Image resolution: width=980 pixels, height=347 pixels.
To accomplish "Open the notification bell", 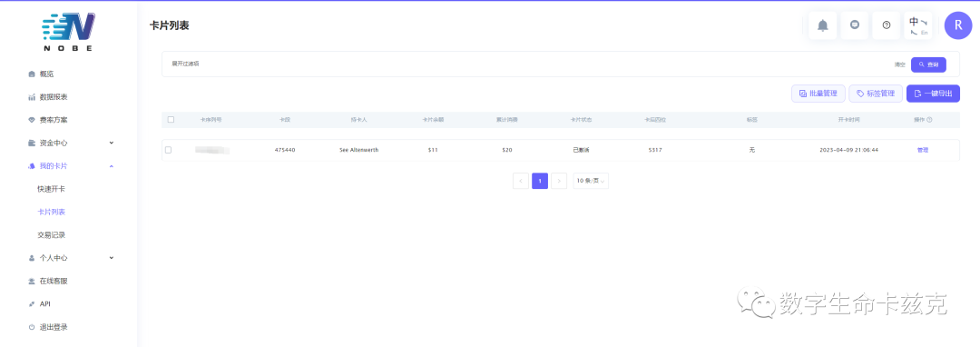I will click(x=822, y=25).
